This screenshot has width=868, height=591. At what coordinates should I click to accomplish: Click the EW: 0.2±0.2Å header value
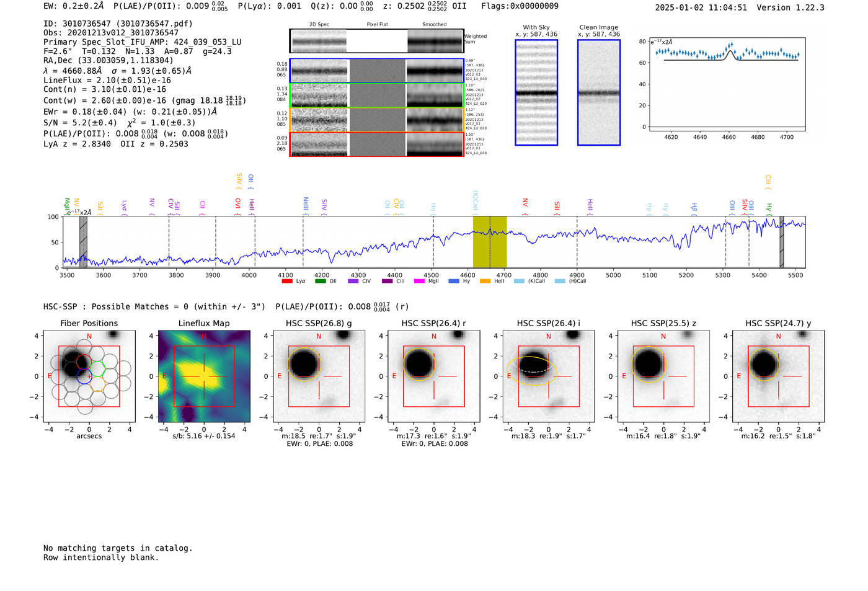point(74,6)
